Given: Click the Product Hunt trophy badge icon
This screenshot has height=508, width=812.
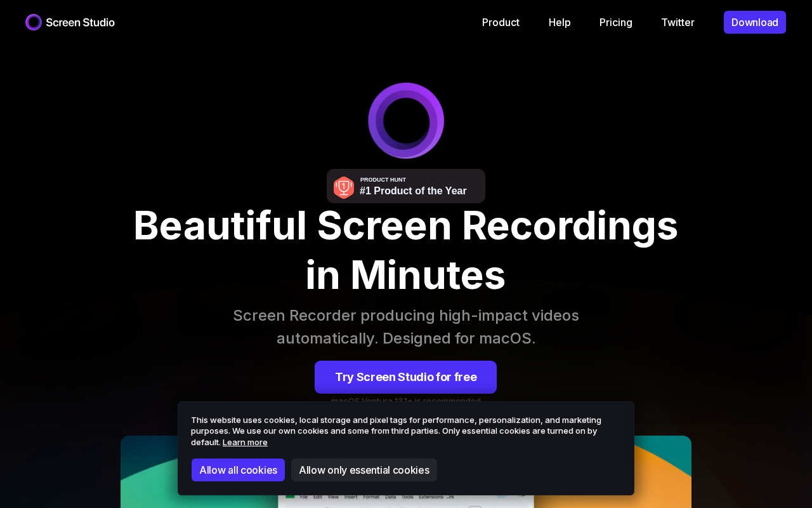Looking at the screenshot, I should pyautogui.click(x=344, y=187).
